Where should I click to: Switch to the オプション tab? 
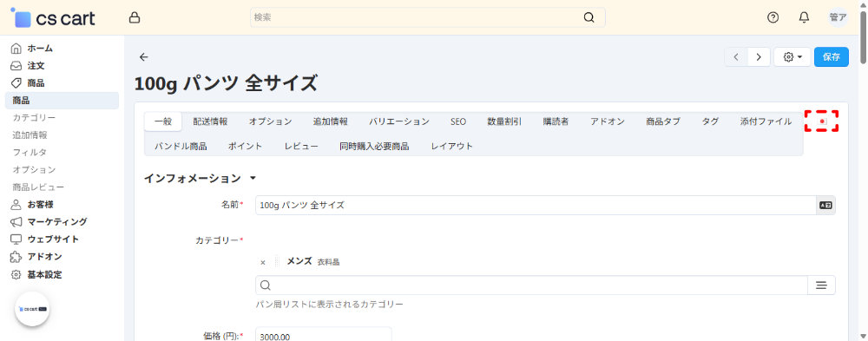click(270, 121)
